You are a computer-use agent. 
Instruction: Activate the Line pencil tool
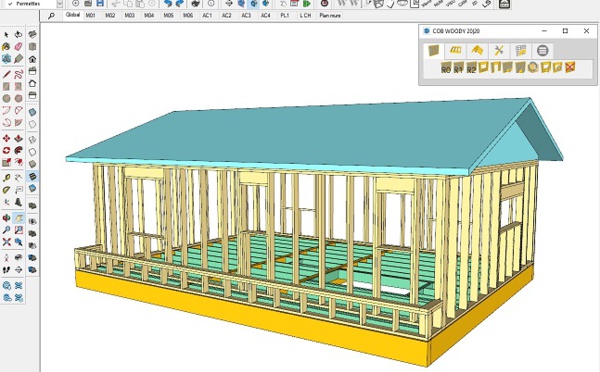coord(6,74)
